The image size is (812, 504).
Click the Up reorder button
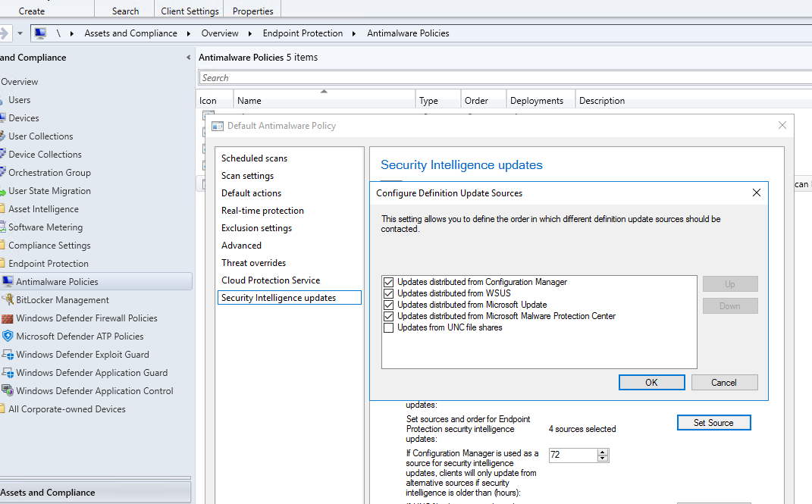click(730, 284)
